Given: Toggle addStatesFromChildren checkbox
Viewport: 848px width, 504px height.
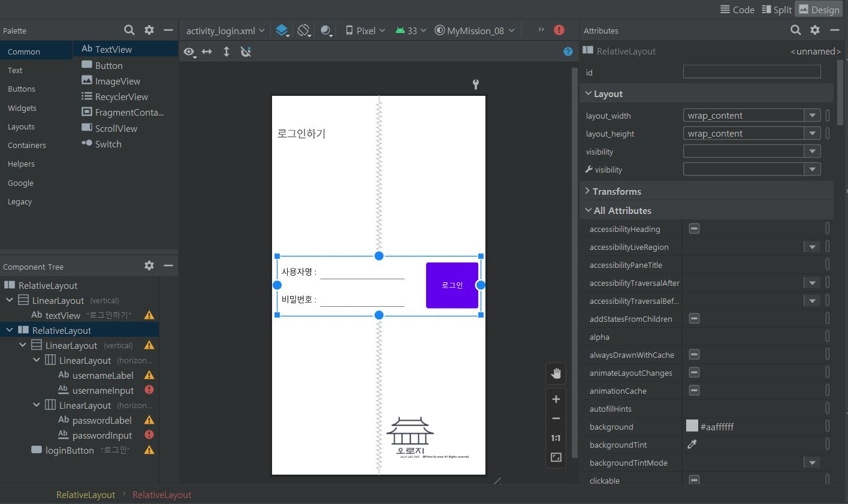Looking at the screenshot, I should click(694, 318).
